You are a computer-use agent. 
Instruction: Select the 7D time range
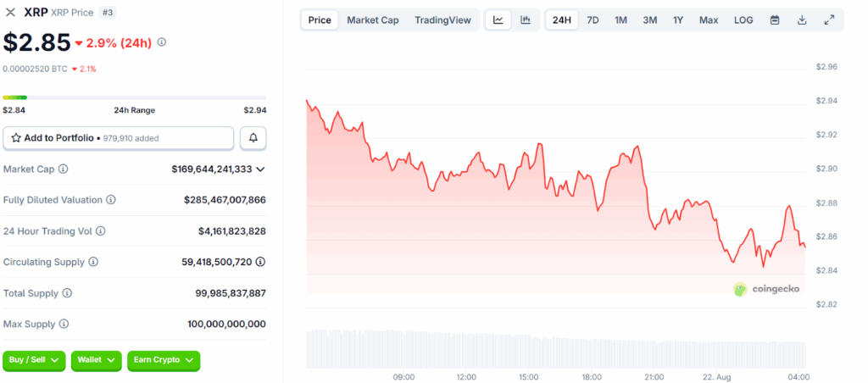coord(593,20)
